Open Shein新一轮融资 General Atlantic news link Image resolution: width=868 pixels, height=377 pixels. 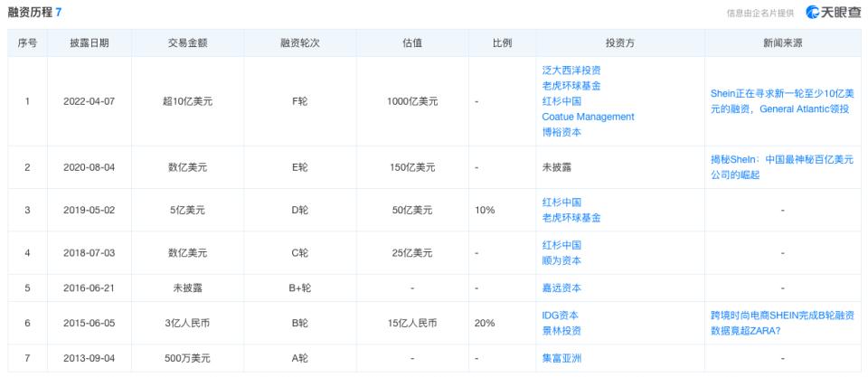point(782,101)
